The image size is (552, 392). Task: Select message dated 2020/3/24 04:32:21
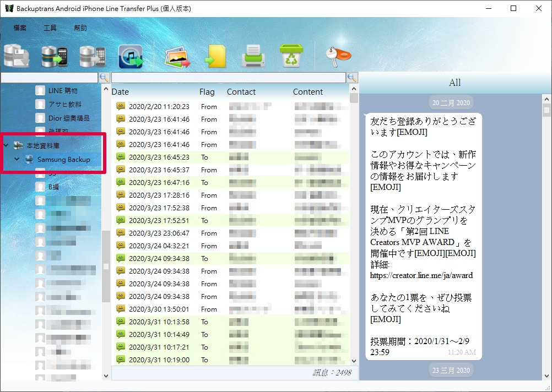[x=231, y=246]
